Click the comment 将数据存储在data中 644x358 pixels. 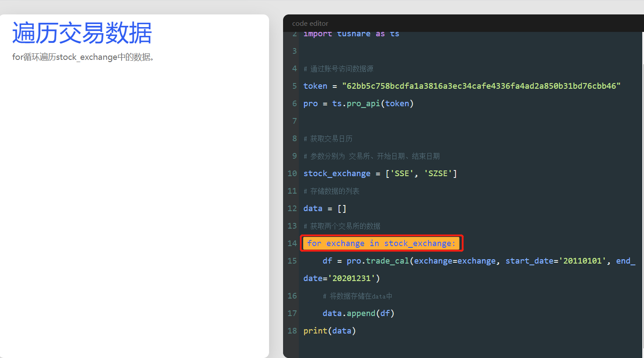357,296
